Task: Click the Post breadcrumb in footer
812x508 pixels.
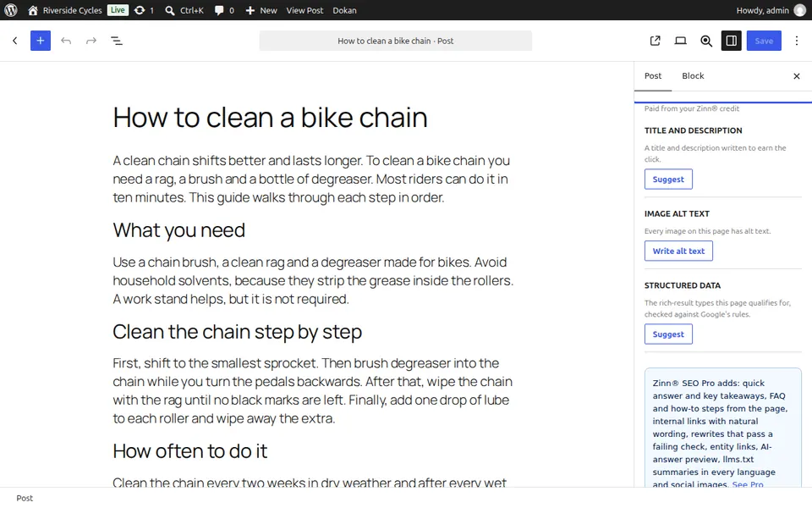Action: pyautogui.click(x=25, y=498)
